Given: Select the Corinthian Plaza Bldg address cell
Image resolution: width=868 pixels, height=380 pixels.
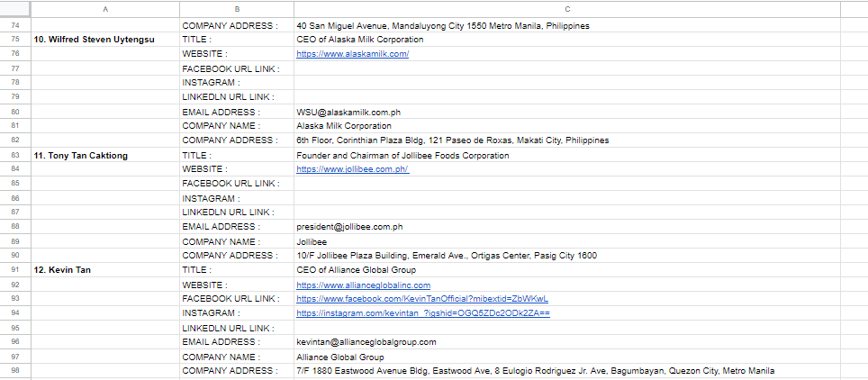Looking at the screenshot, I should point(567,140).
